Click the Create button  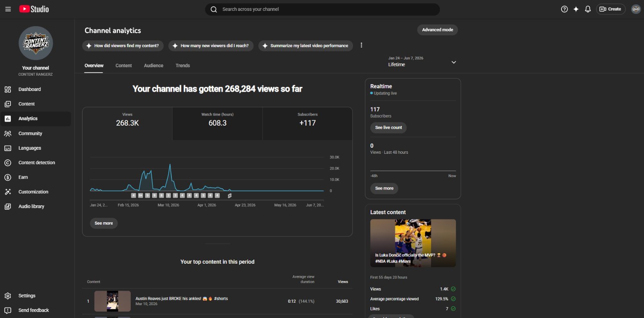(611, 9)
